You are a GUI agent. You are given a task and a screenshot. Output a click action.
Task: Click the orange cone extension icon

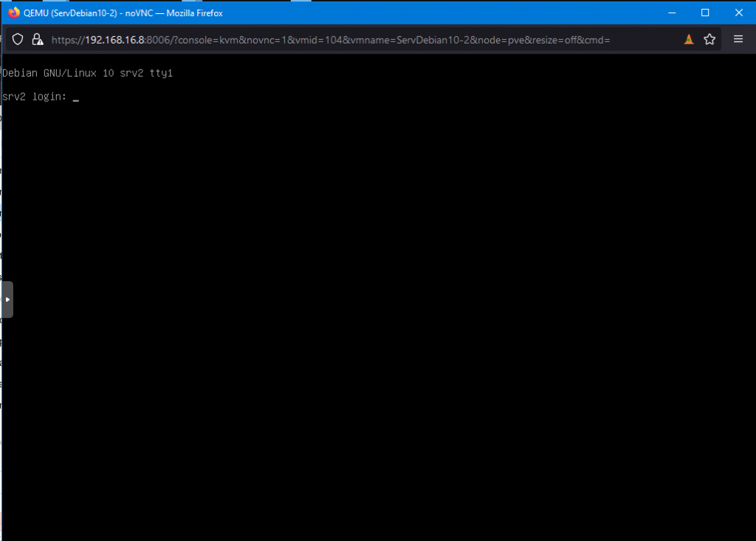688,40
